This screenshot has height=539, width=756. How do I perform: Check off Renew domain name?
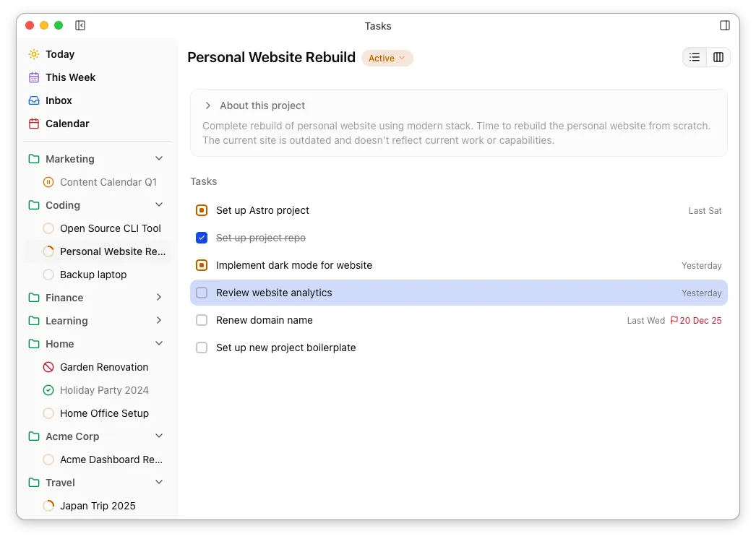pos(202,320)
